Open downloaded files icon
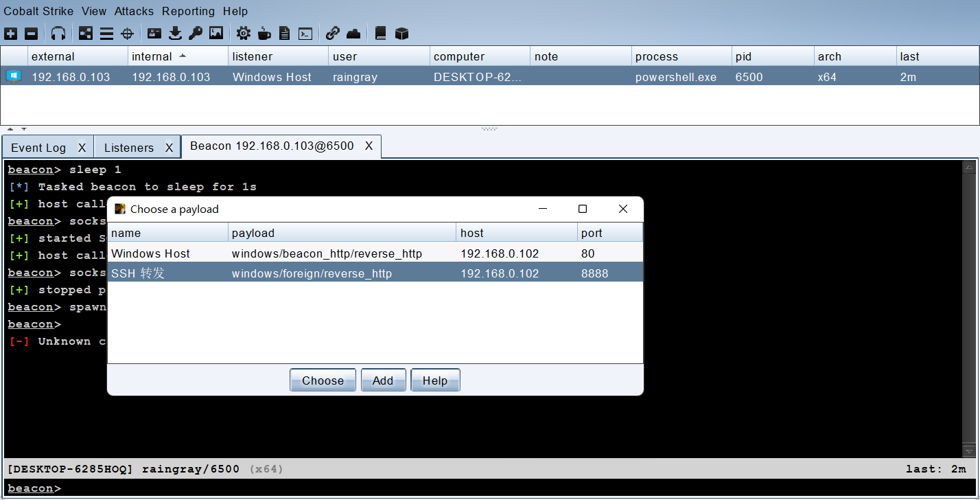The height and width of the screenshot is (500, 980). (x=175, y=33)
